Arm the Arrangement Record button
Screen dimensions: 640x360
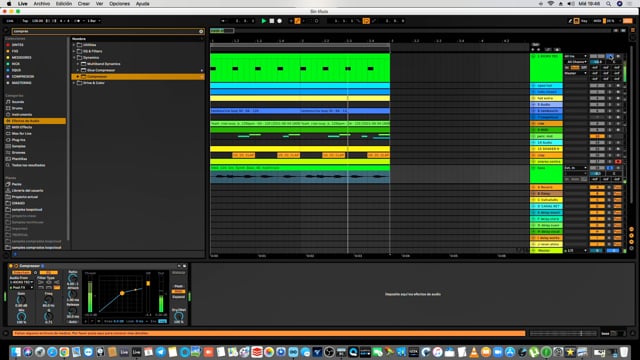click(280, 21)
